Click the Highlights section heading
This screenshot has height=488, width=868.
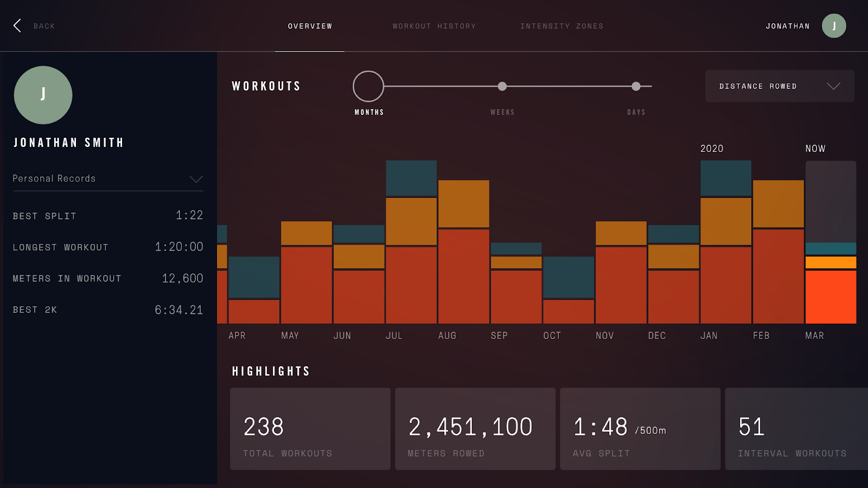271,371
